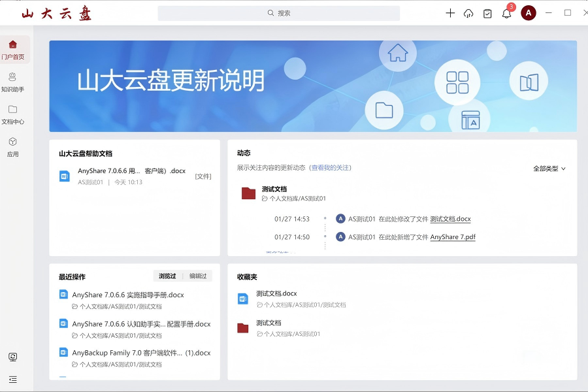
Task: Click the 山大云盘更新说明 banner
Action: (x=313, y=86)
